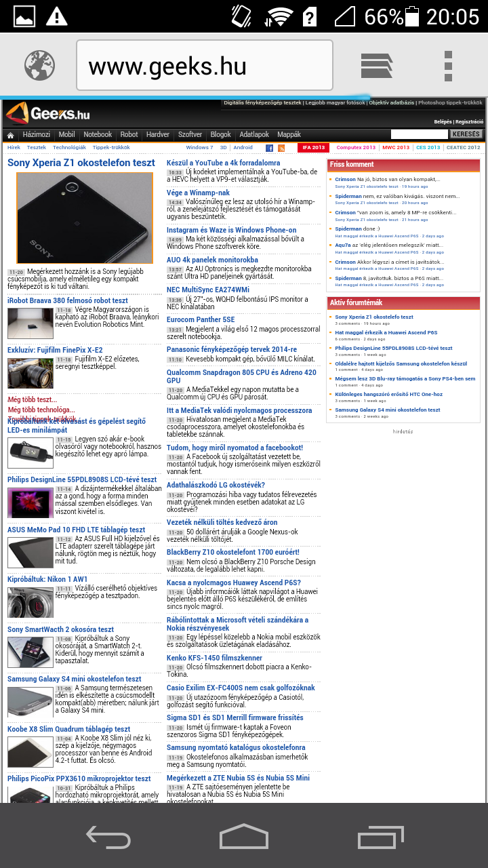Open BlackBerry Z10 okostelefont 1700 euróért!
488x868 pixels.
(x=233, y=553)
